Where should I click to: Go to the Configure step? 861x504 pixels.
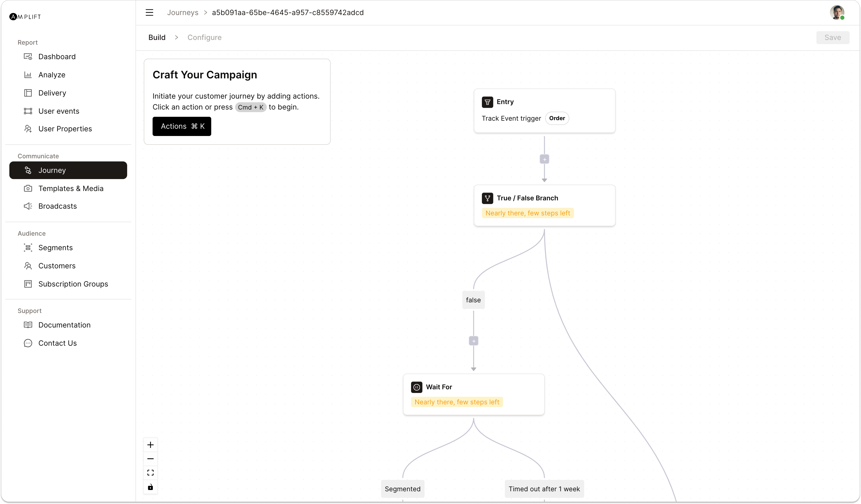(204, 38)
